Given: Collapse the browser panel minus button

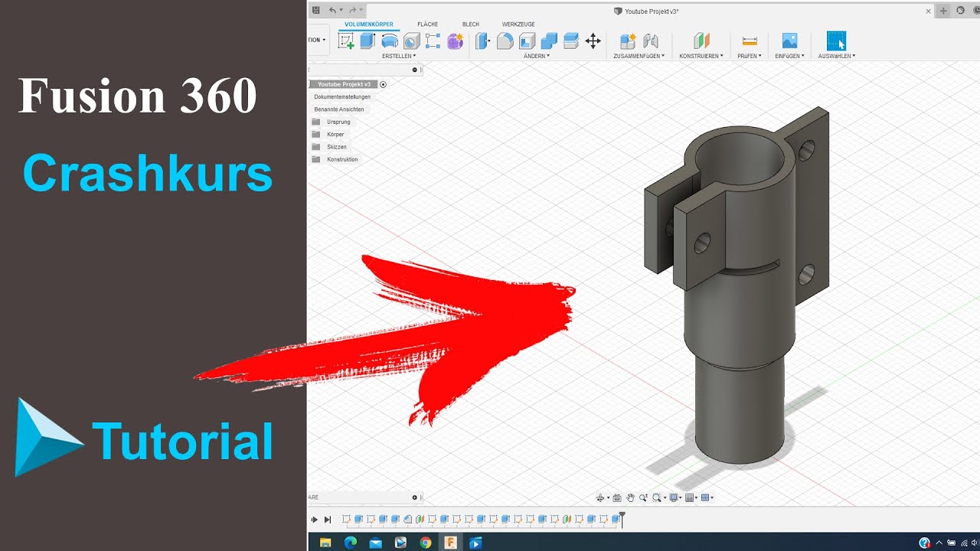Looking at the screenshot, I should coord(415,70).
